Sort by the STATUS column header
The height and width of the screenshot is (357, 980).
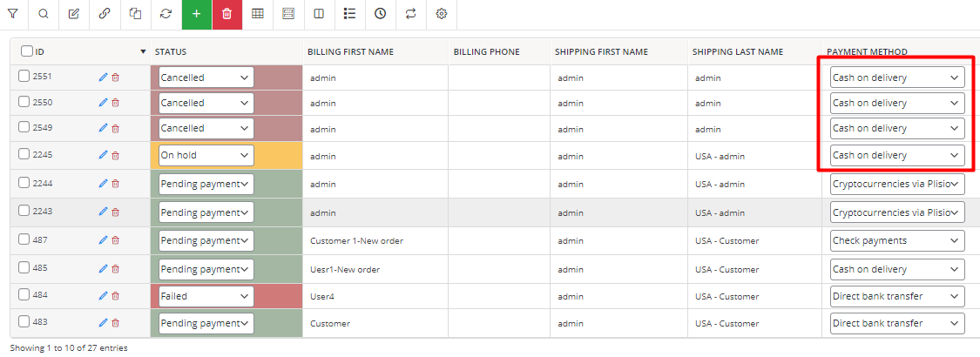[171, 52]
